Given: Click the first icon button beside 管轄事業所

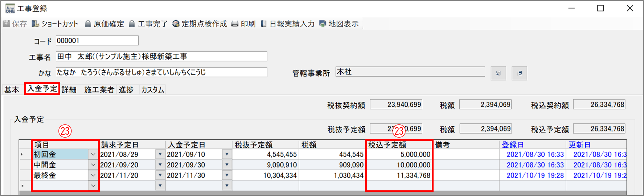Looking at the screenshot, I should coord(498,73).
